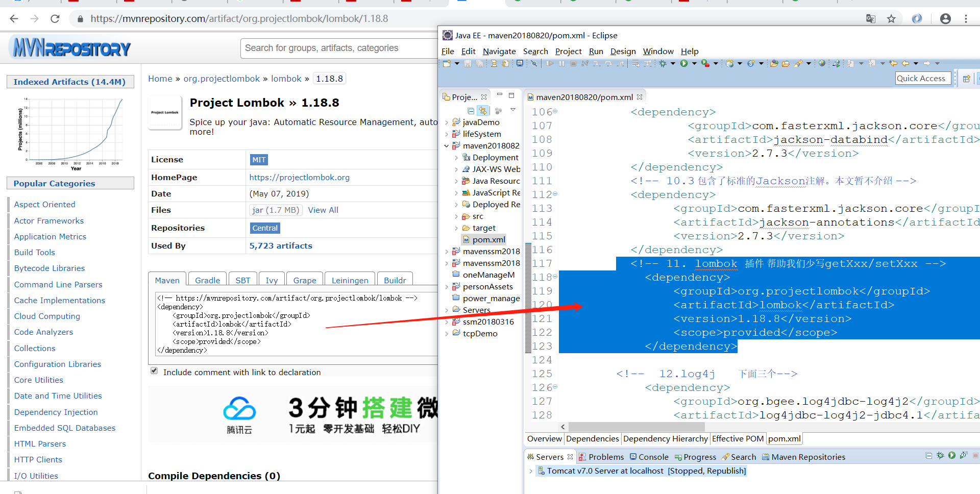The width and height of the screenshot is (980, 494).
Task: Click the Start server in profile mode icon
Action: tap(964, 455)
